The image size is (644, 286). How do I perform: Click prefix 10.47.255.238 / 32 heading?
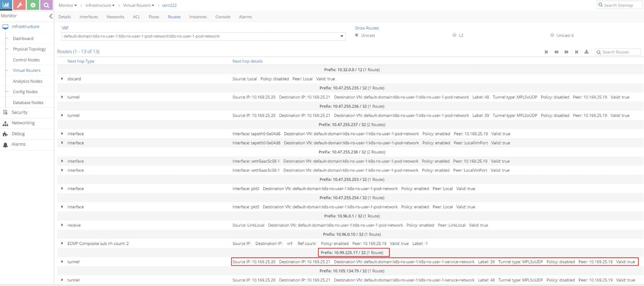tap(352, 152)
